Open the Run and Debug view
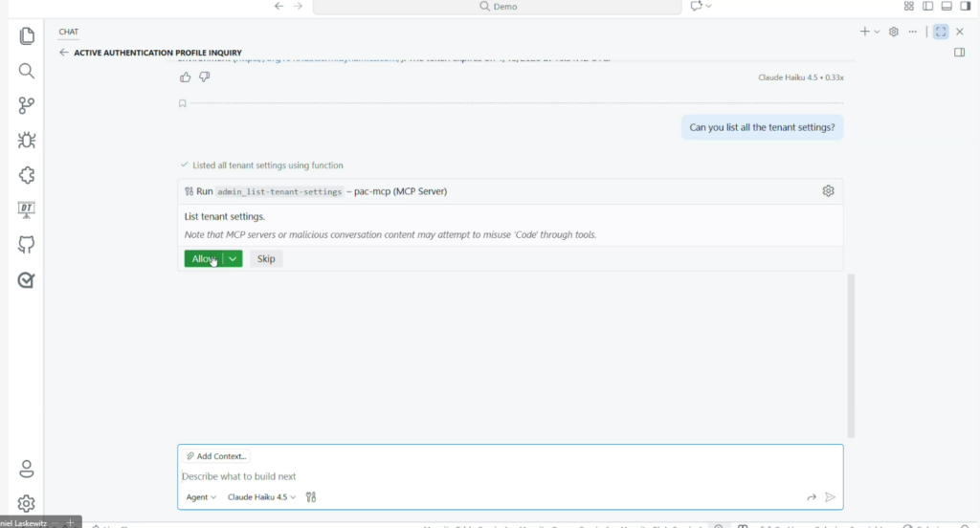 (26, 140)
